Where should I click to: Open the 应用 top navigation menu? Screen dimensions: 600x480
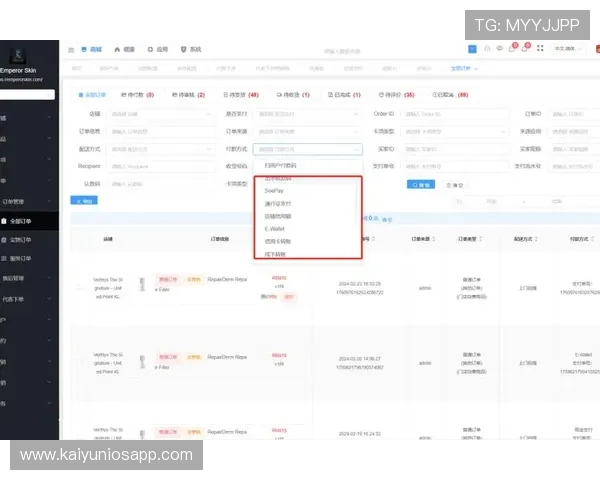click(x=158, y=49)
